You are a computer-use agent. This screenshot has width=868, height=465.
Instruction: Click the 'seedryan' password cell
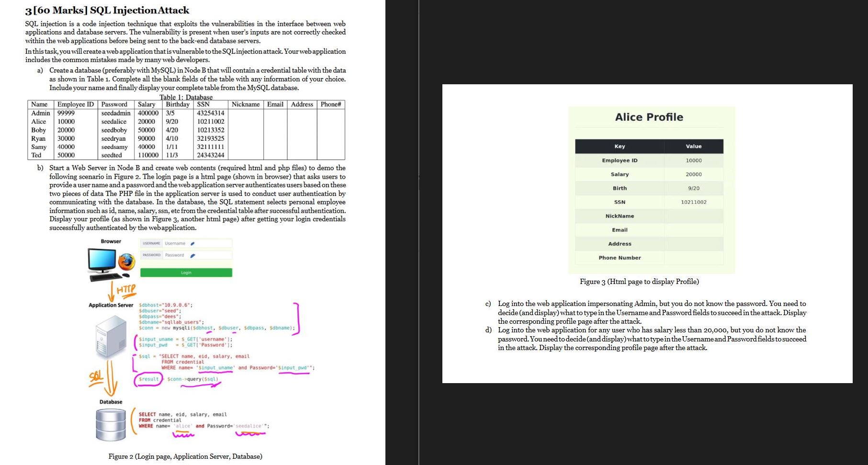click(113, 139)
